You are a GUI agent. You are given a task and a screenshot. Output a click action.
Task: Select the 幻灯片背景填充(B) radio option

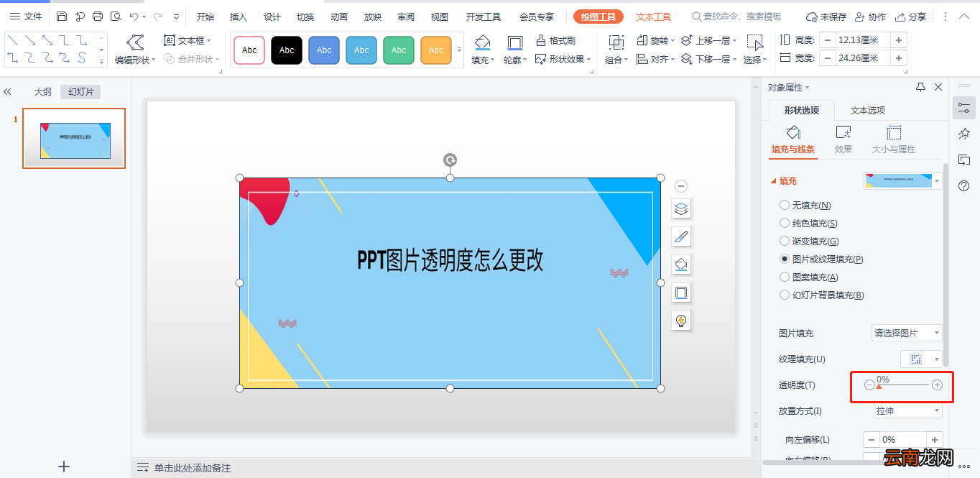785,295
